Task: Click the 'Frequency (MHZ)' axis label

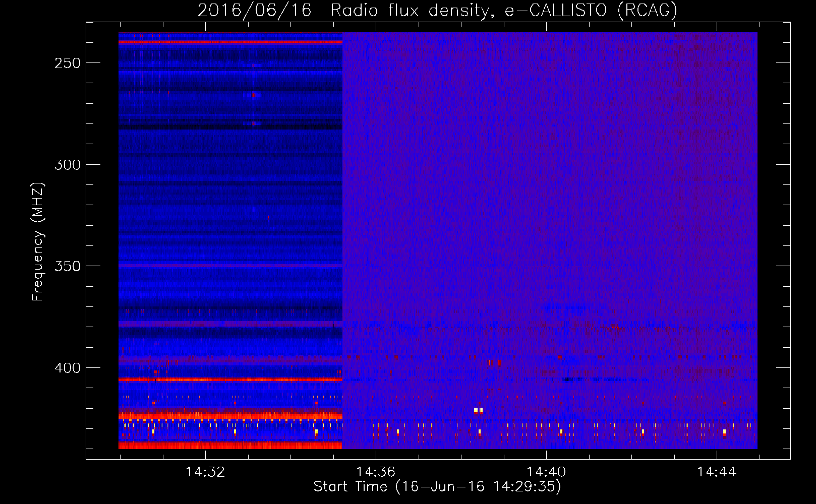Action: point(38,241)
